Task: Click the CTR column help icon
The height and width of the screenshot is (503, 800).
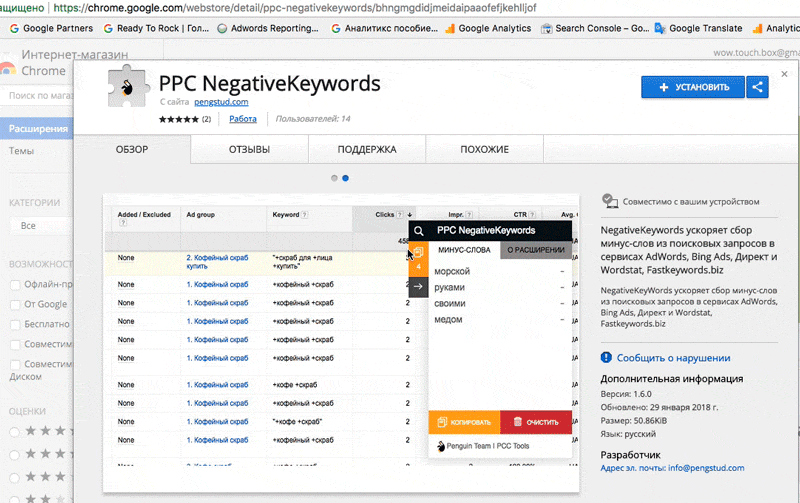Action: pyautogui.click(x=532, y=215)
